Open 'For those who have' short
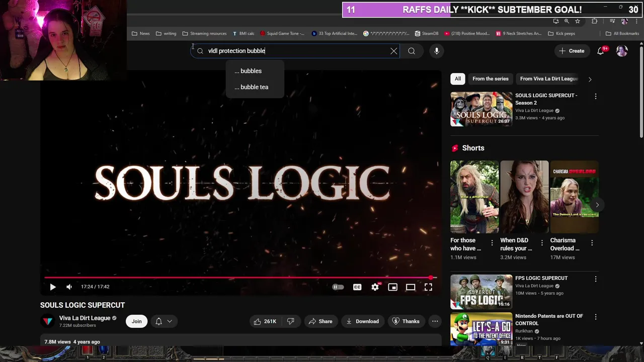 tap(474, 197)
